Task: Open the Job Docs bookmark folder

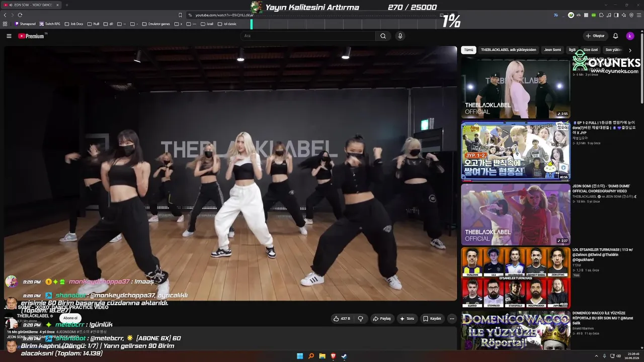Action: (74, 24)
